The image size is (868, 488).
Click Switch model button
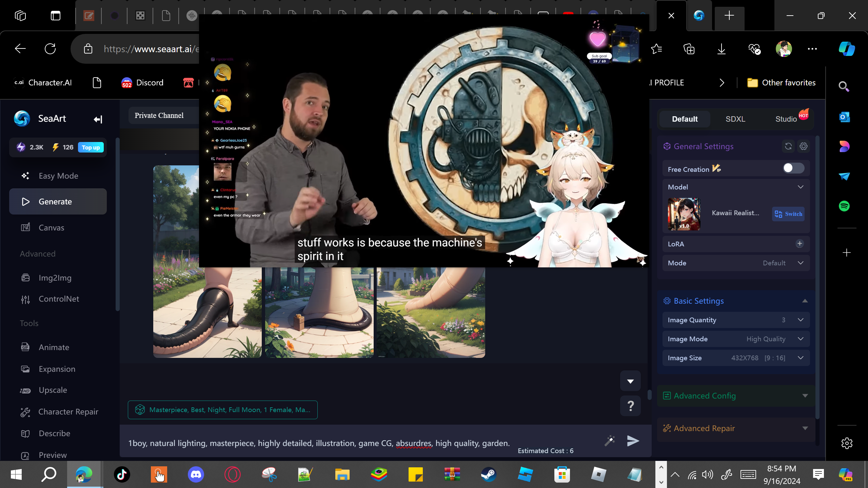point(788,214)
